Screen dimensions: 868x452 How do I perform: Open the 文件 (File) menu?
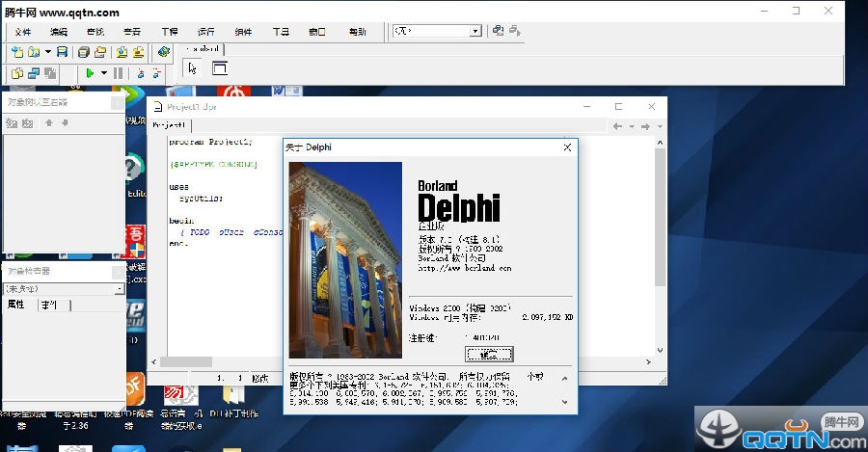tap(23, 32)
